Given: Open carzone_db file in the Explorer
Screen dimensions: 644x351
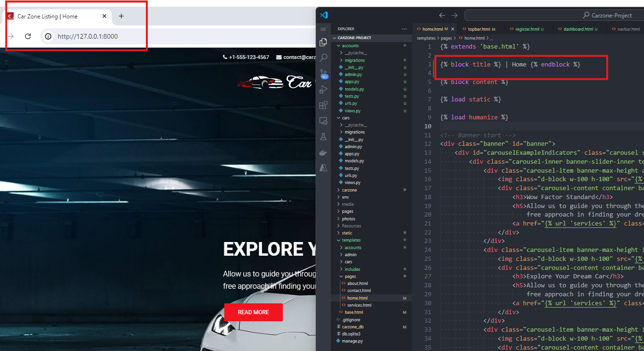Looking at the screenshot, I should coord(353,326).
